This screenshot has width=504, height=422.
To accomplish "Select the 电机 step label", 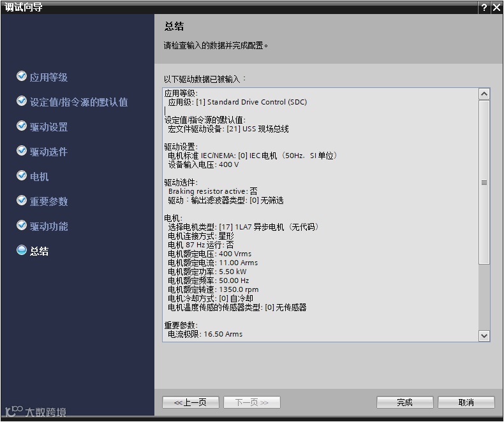I will (x=39, y=177).
